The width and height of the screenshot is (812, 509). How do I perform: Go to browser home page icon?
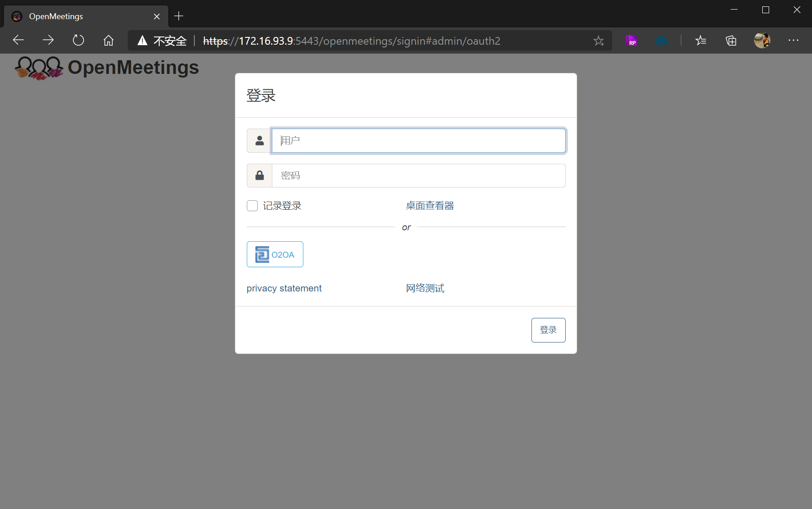(x=109, y=41)
